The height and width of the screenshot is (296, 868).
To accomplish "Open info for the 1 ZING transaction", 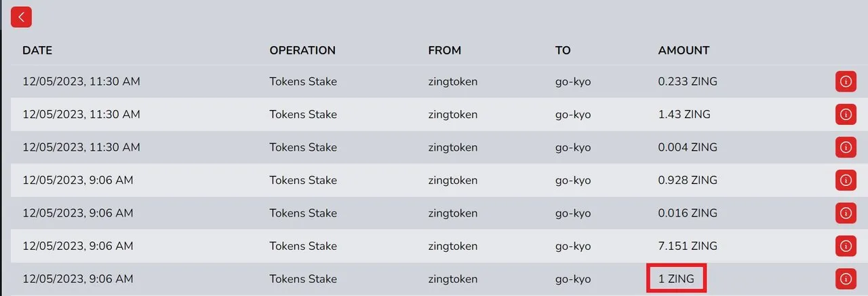I will point(845,278).
